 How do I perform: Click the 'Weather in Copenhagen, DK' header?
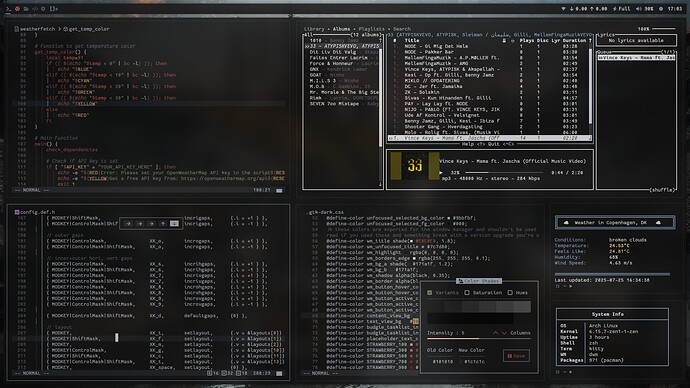[x=615, y=223]
